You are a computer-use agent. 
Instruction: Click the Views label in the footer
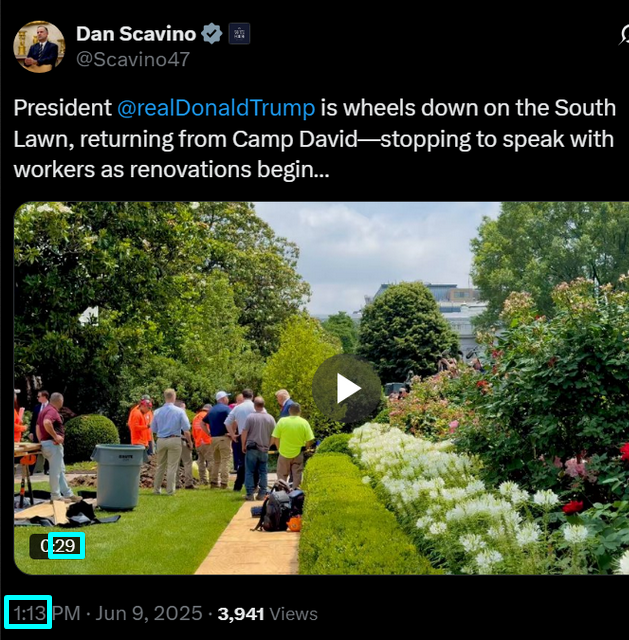[x=293, y=614]
